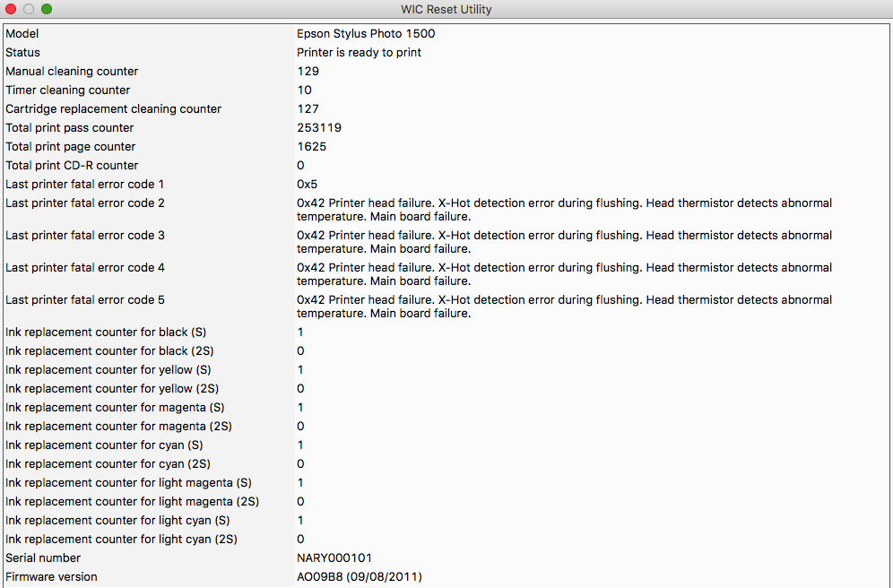893x588 pixels.
Task: Select the Last printer fatal error code 2 description
Action: point(565,210)
